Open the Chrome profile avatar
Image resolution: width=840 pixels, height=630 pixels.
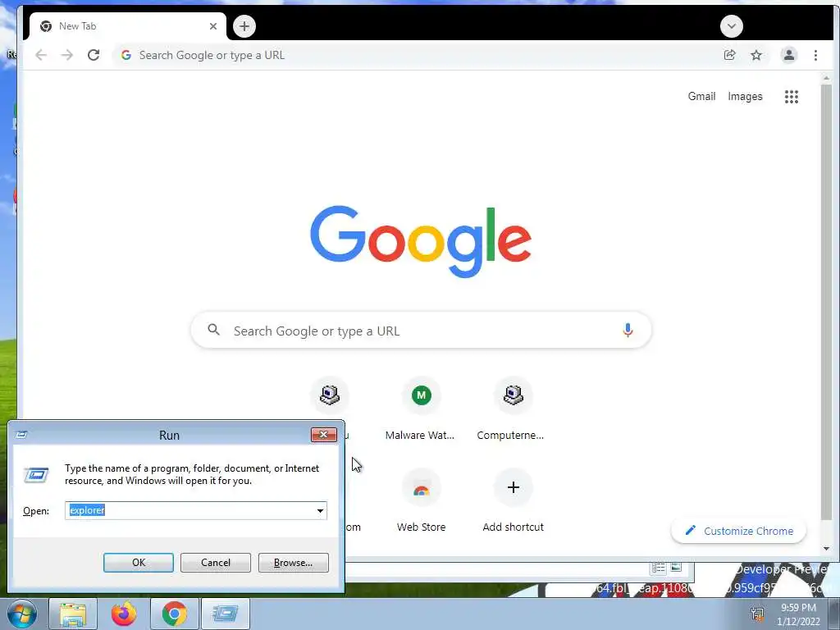click(x=788, y=55)
